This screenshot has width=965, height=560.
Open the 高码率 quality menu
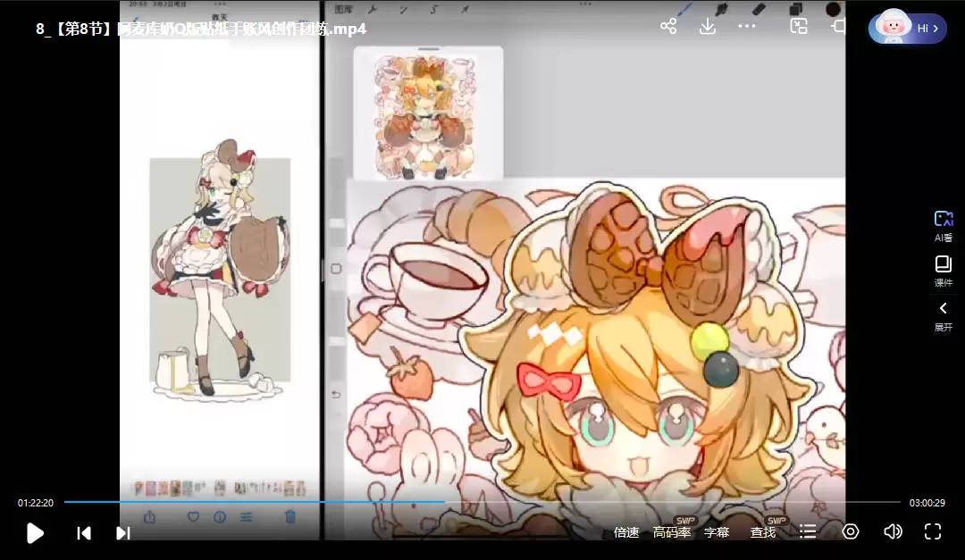[x=672, y=532]
